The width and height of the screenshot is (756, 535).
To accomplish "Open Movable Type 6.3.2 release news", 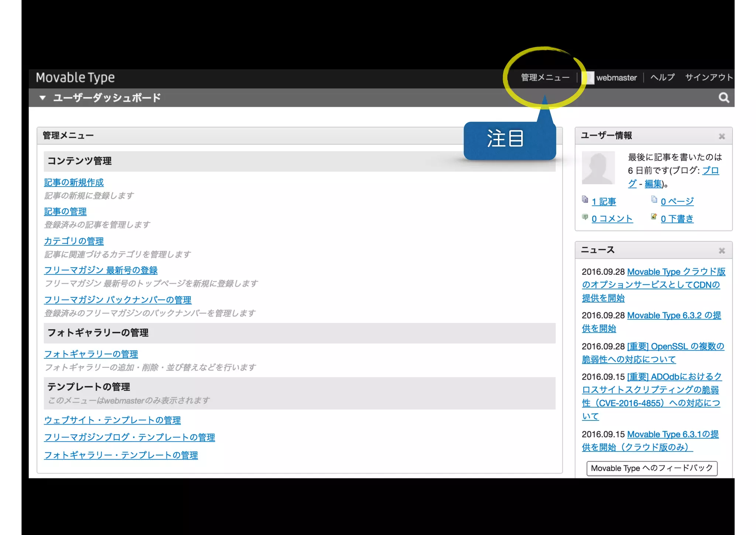I will [652, 322].
